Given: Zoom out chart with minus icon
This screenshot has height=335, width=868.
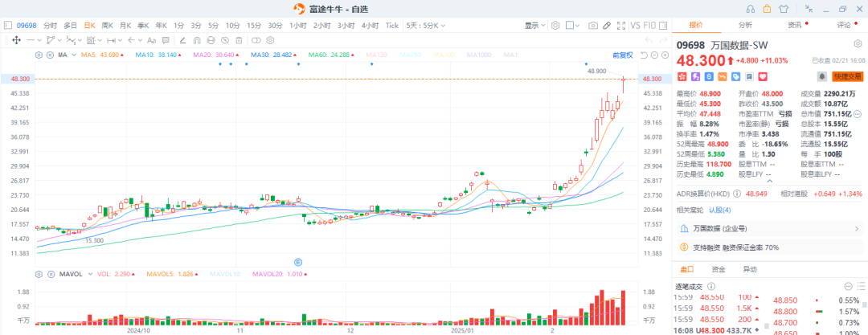Looking at the screenshot, I should click(x=653, y=55).
